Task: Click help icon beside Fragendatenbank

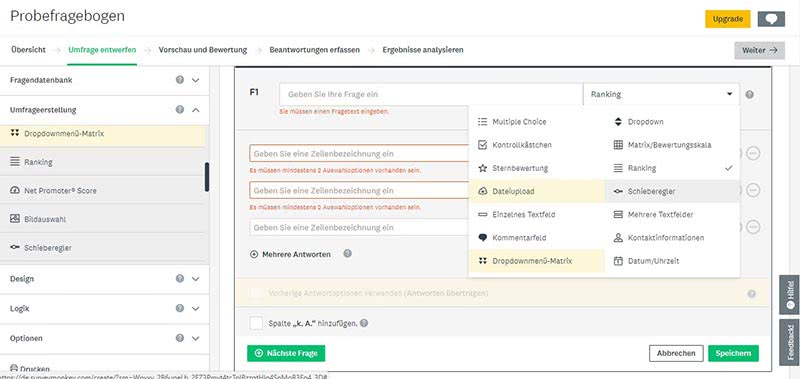Action: point(180,80)
